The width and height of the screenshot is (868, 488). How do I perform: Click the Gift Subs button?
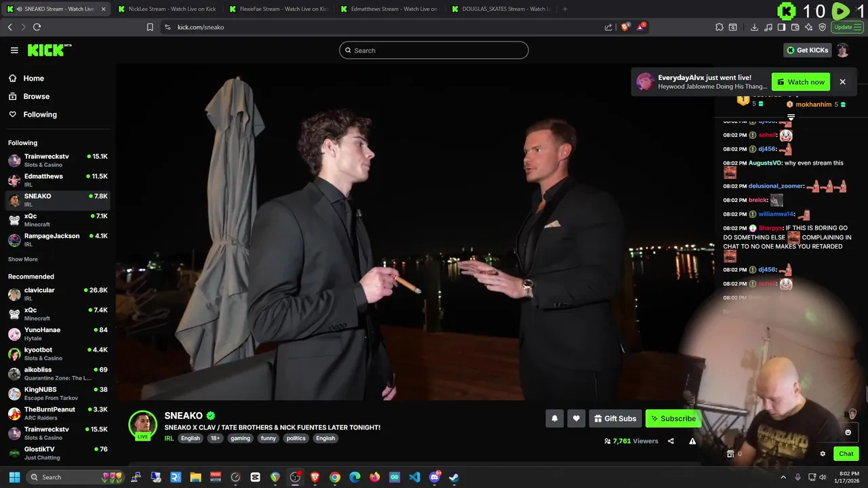pyautogui.click(x=615, y=418)
